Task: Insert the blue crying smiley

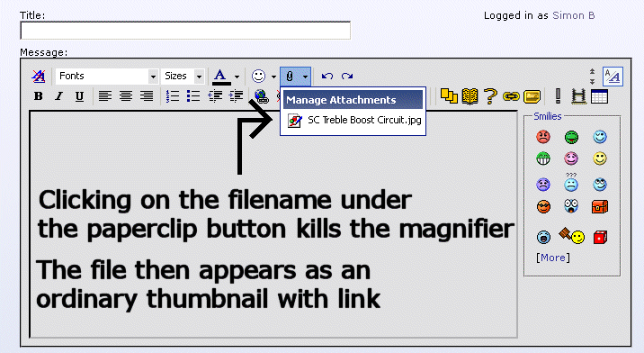Action: click(543, 238)
